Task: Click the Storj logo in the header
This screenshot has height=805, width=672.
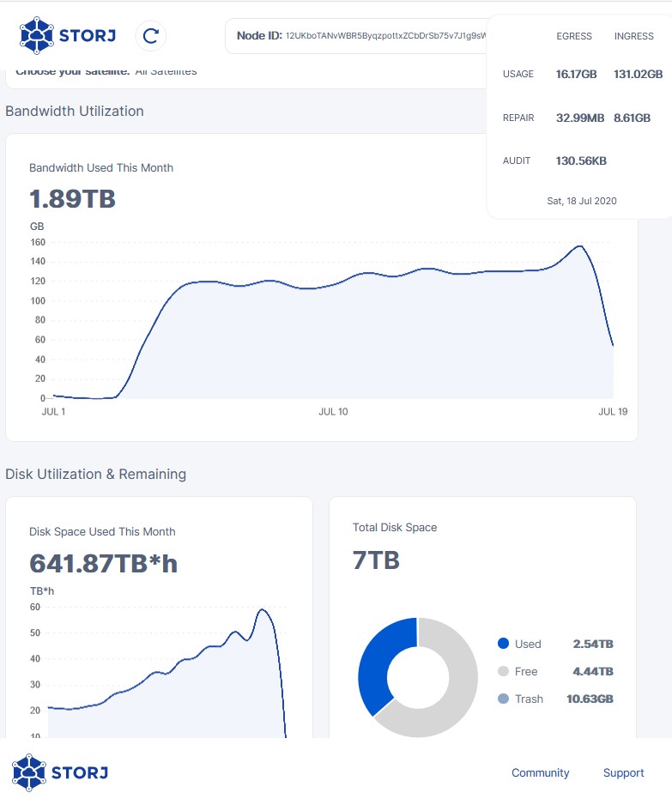Action: (67, 35)
